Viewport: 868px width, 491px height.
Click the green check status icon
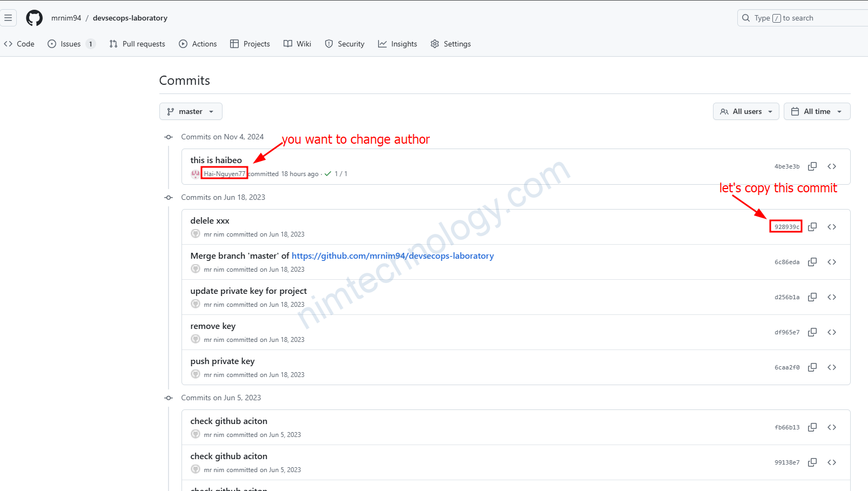(328, 174)
